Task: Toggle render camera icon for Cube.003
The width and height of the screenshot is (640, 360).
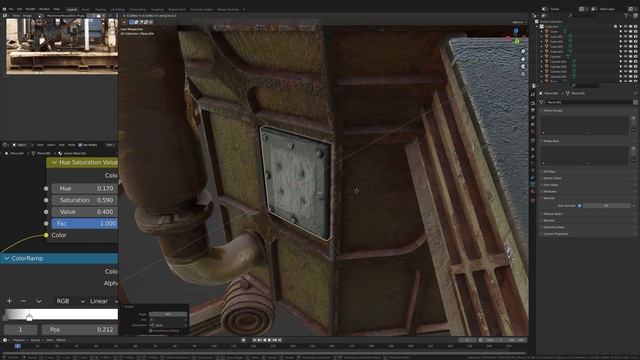Action: (635, 47)
